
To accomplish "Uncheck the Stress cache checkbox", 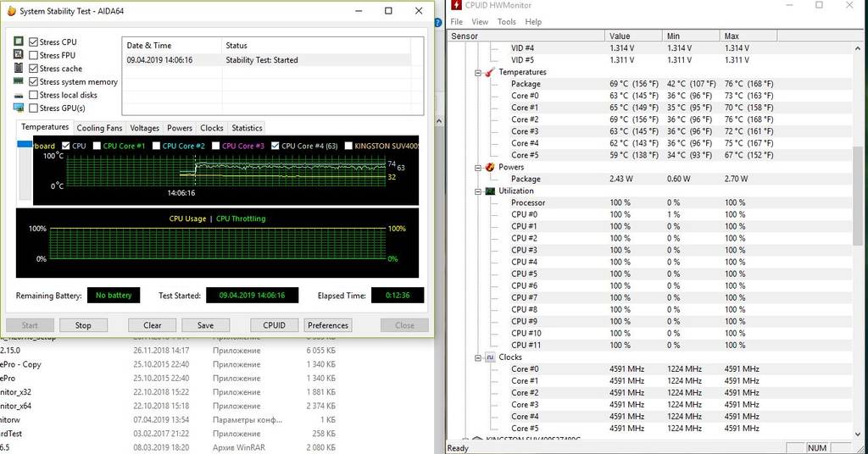I will coord(33,69).
